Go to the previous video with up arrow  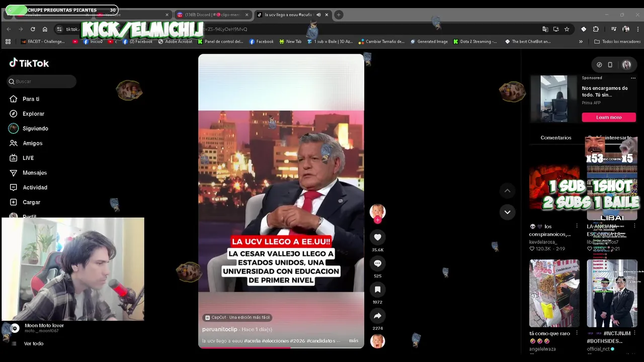tap(507, 191)
